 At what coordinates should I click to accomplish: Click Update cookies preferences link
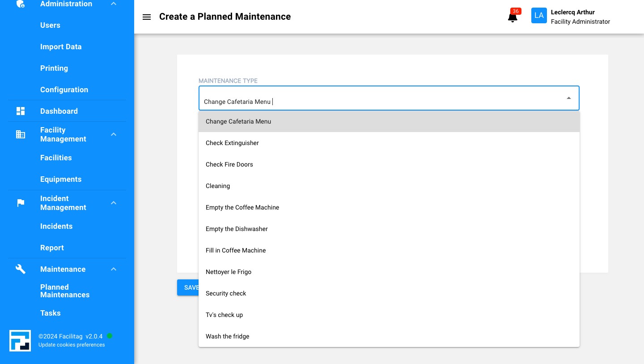[x=72, y=345]
